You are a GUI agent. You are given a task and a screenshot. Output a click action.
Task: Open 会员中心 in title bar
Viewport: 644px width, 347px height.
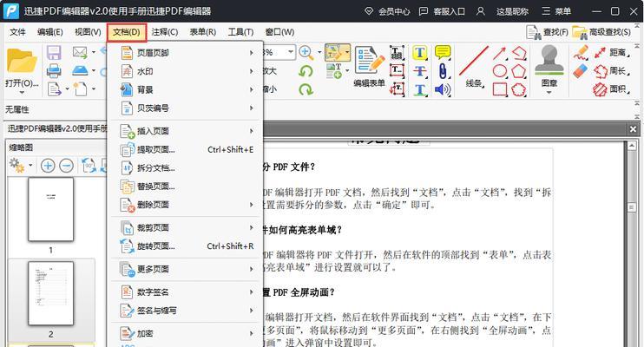387,11
